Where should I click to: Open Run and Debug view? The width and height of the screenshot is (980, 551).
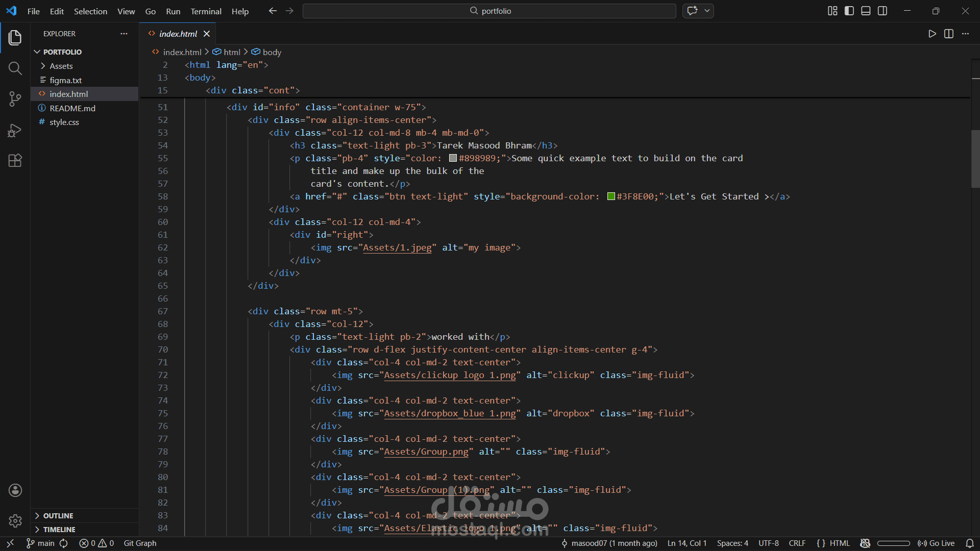(15, 130)
